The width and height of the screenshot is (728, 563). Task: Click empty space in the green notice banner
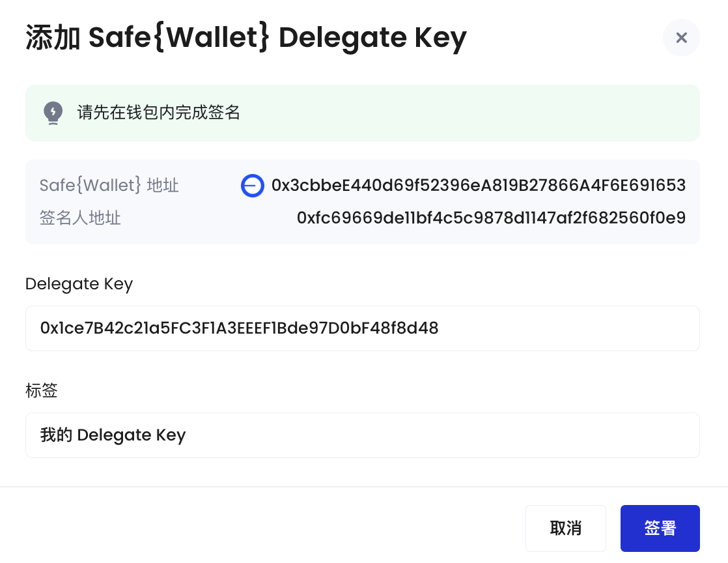(x=464, y=113)
